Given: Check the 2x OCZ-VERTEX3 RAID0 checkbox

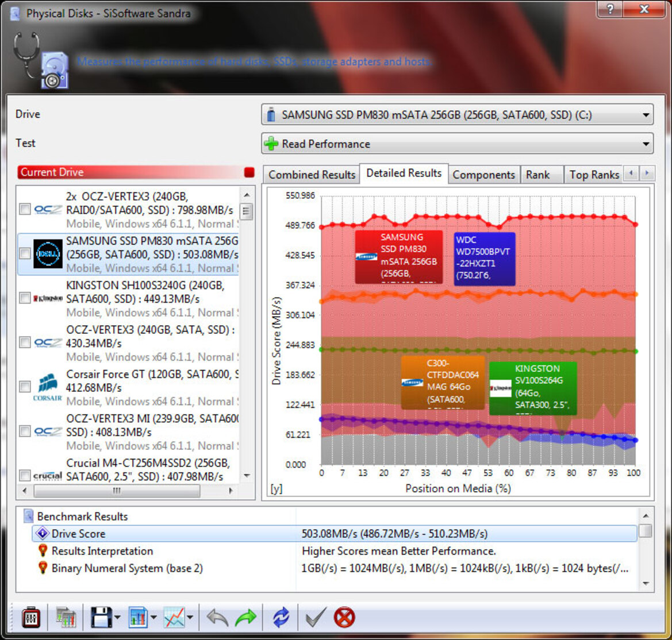Looking at the screenshot, I should coord(25,209).
